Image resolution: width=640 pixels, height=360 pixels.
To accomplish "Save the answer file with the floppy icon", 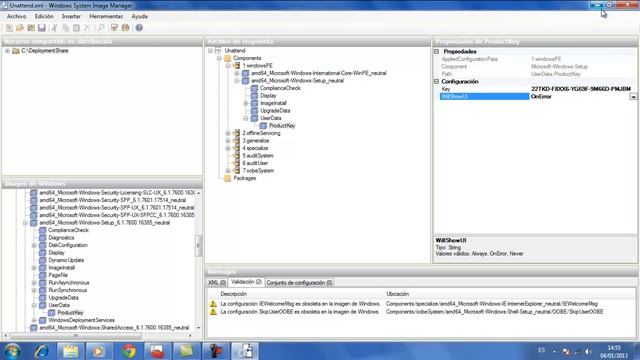I will coord(42,28).
